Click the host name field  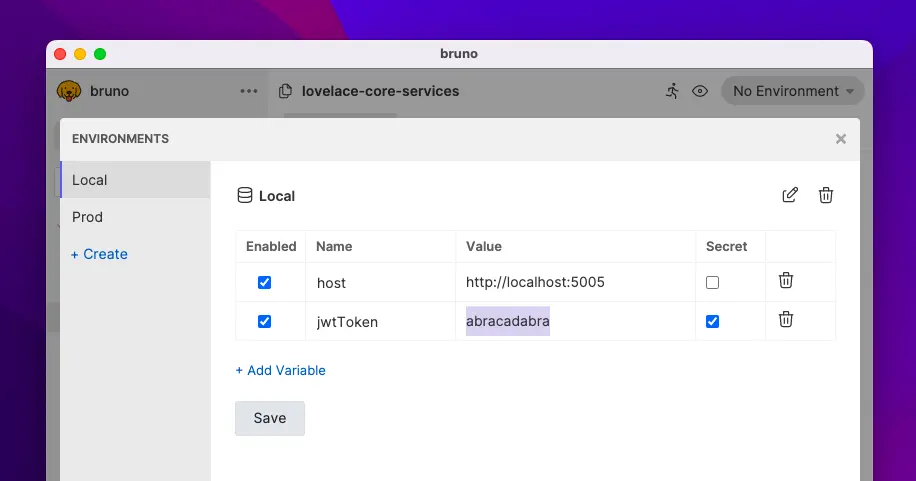[x=380, y=283]
